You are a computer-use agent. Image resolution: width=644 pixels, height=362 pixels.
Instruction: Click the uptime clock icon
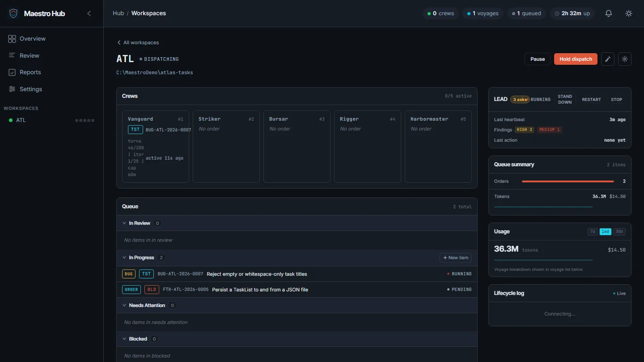(557, 13)
